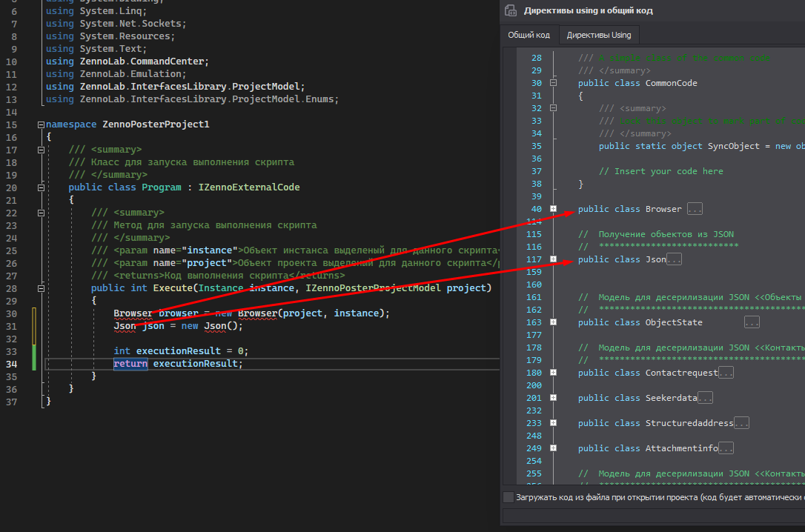Click collapsed ellipsis box after Browser
The height and width of the screenshot is (532, 805).
click(695, 209)
